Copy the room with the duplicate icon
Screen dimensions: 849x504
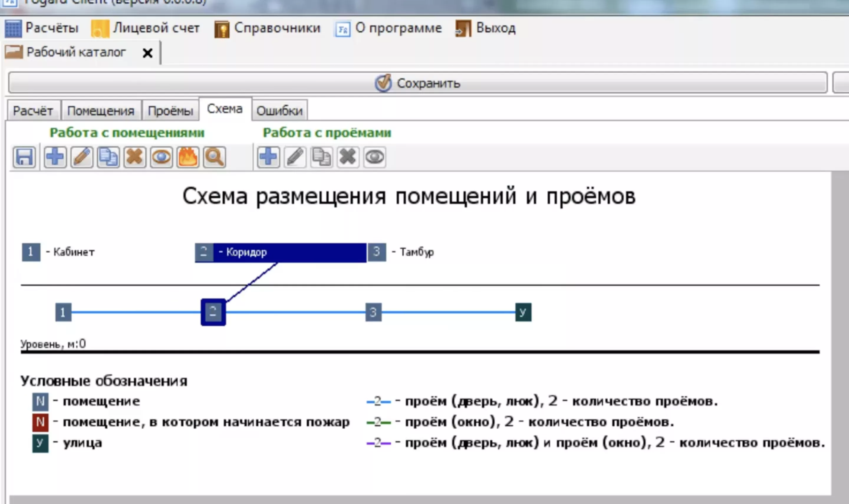pyautogui.click(x=108, y=157)
